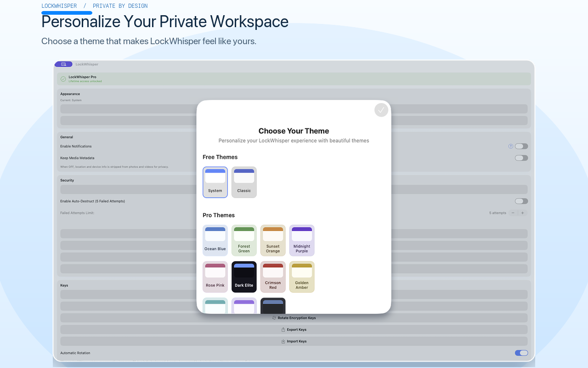The height and width of the screenshot is (368, 588).
Task: Click the "General" section heading
Action: point(67,137)
